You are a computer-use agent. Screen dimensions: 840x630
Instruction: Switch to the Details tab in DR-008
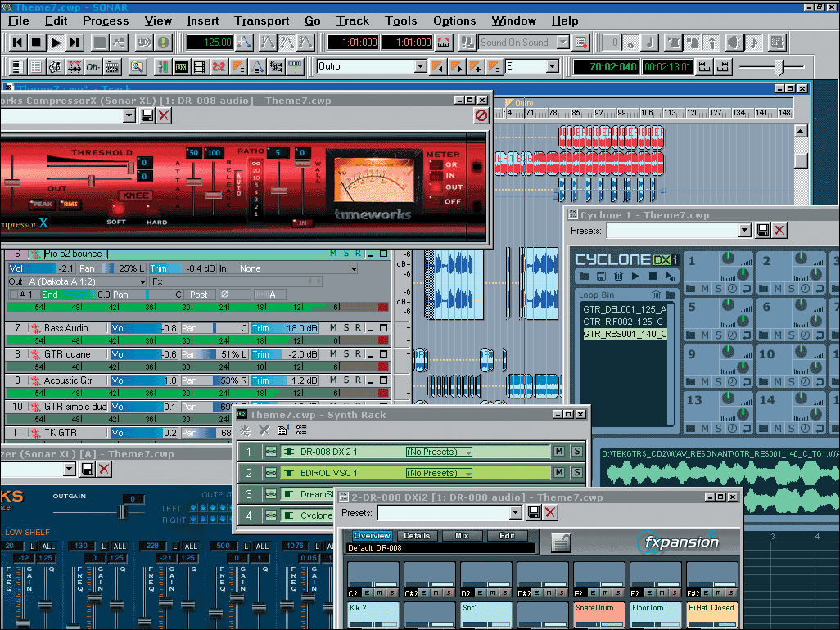417,536
